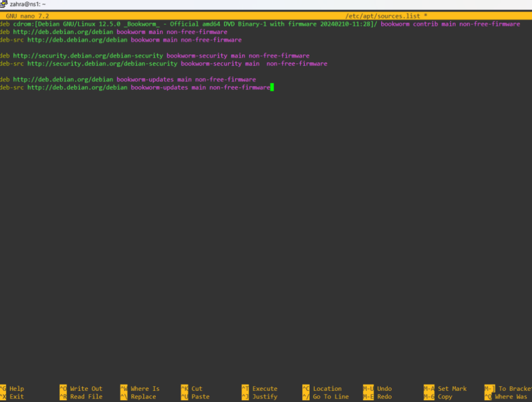Image resolution: width=532 pixels, height=402 pixels.
Task: Click the ^X Exit shortcut
Action: coord(12,396)
